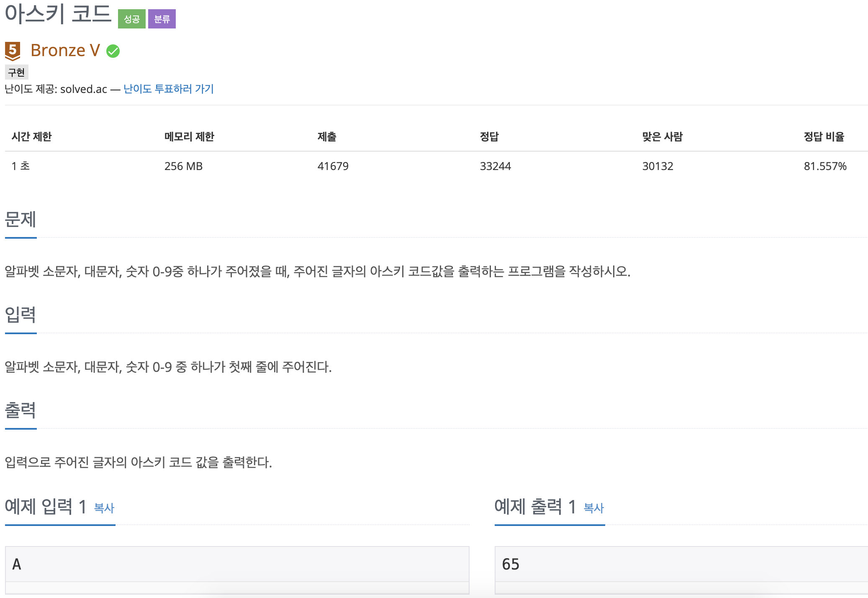Click the sample input box containing A
The height and width of the screenshot is (598, 868).
pyautogui.click(x=237, y=564)
